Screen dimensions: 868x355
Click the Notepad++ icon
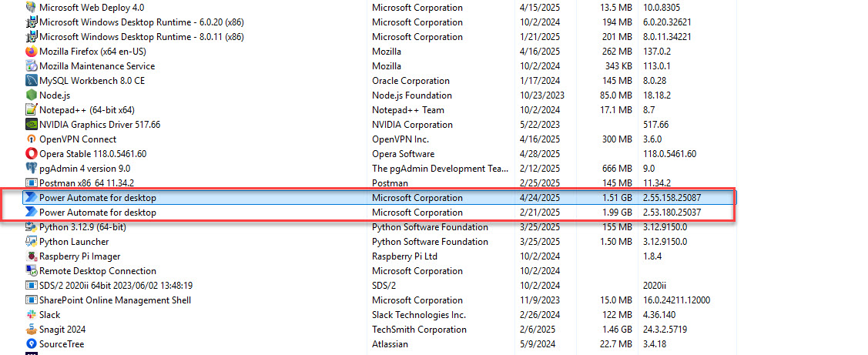pos(31,109)
